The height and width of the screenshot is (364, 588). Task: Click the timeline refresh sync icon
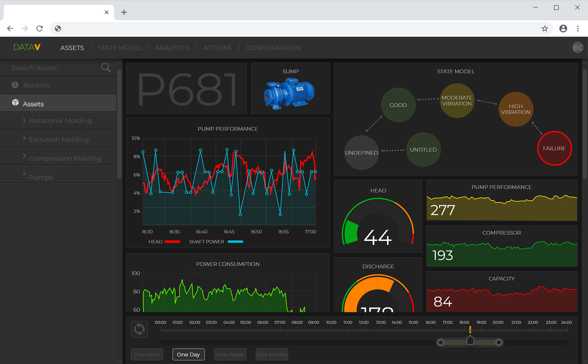click(x=139, y=329)
